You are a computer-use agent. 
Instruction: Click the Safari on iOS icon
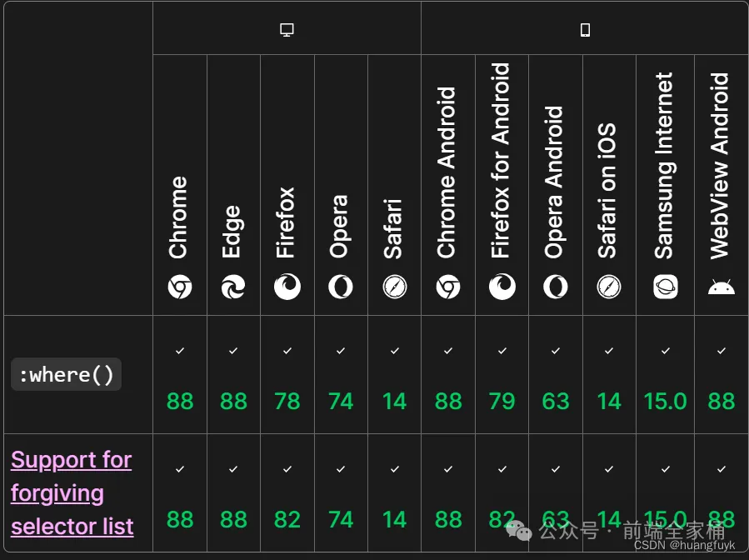pos(609,287)
